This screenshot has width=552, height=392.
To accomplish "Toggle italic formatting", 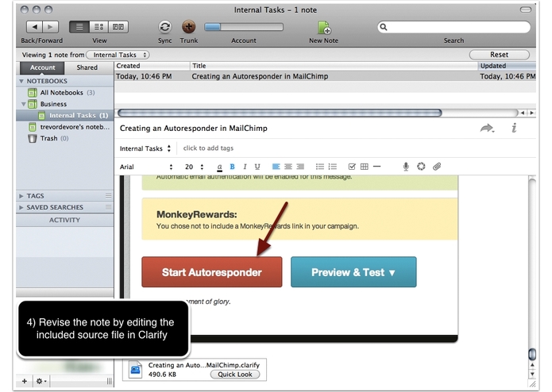I will point(245,167).
